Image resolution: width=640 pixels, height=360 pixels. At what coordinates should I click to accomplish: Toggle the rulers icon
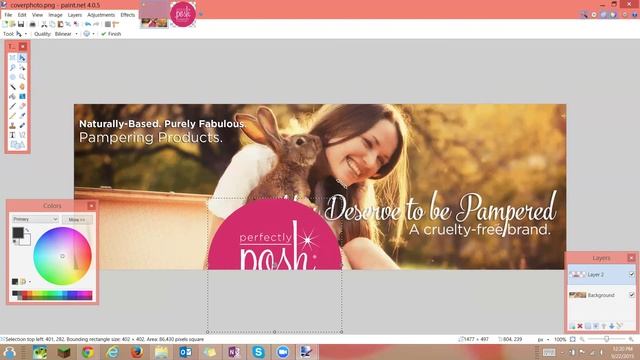[116, 24]
